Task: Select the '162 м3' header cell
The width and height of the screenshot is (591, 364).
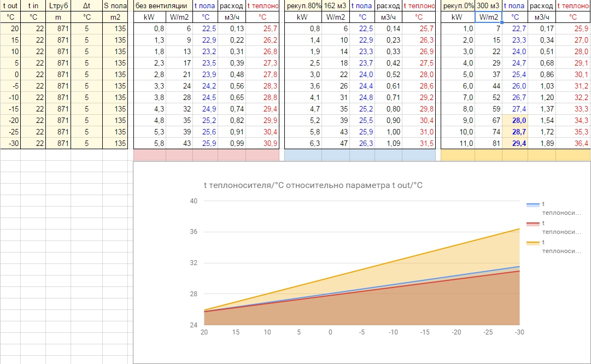Action: (x=336, y=5)
